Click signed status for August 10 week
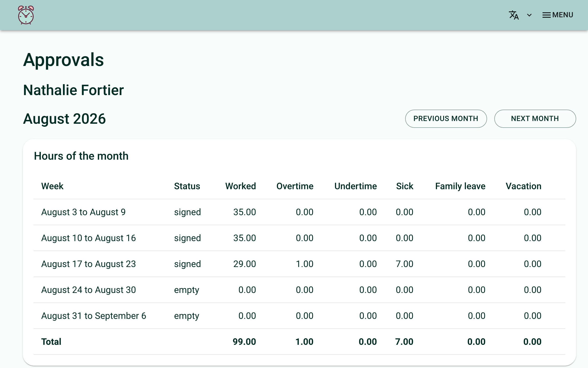The width and height of the screenshot is (588, 368). [188, 238]
